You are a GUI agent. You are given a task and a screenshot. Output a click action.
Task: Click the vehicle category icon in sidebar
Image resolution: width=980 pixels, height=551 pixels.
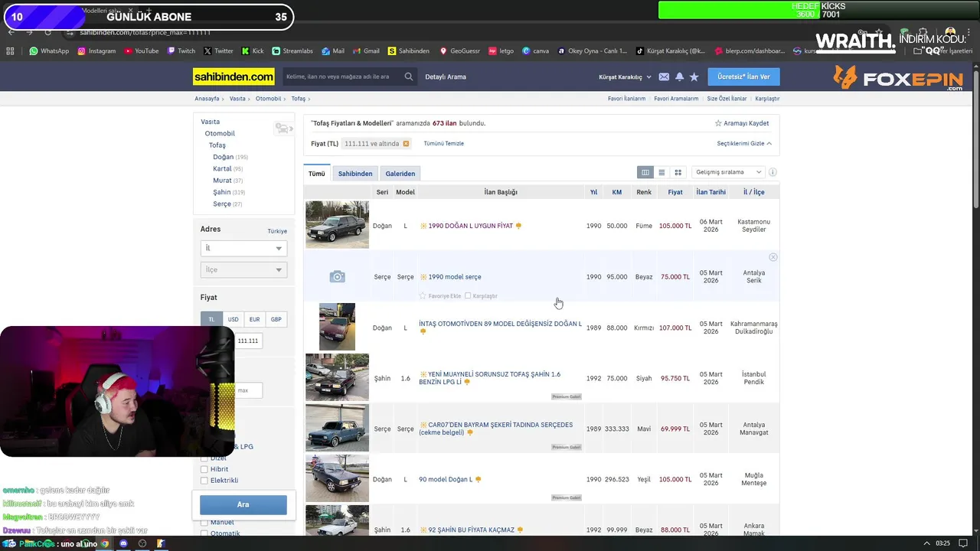[283, 129]
